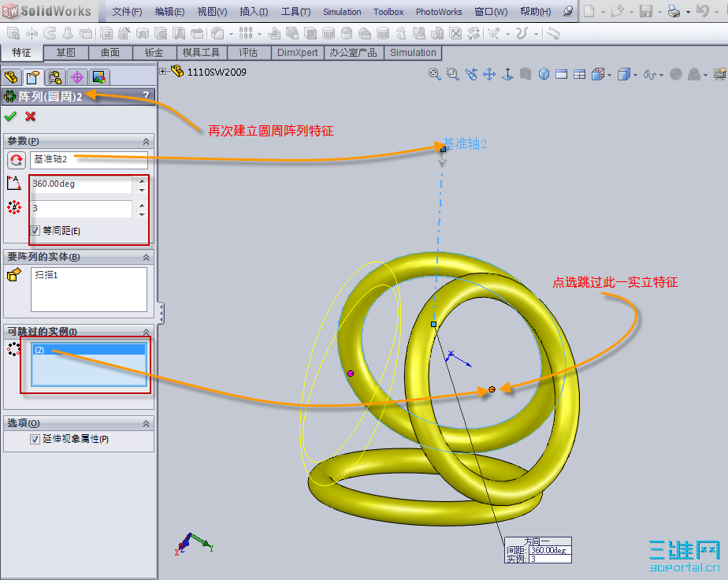Open the ConfigurationManager tab icon

pos(55,77)
